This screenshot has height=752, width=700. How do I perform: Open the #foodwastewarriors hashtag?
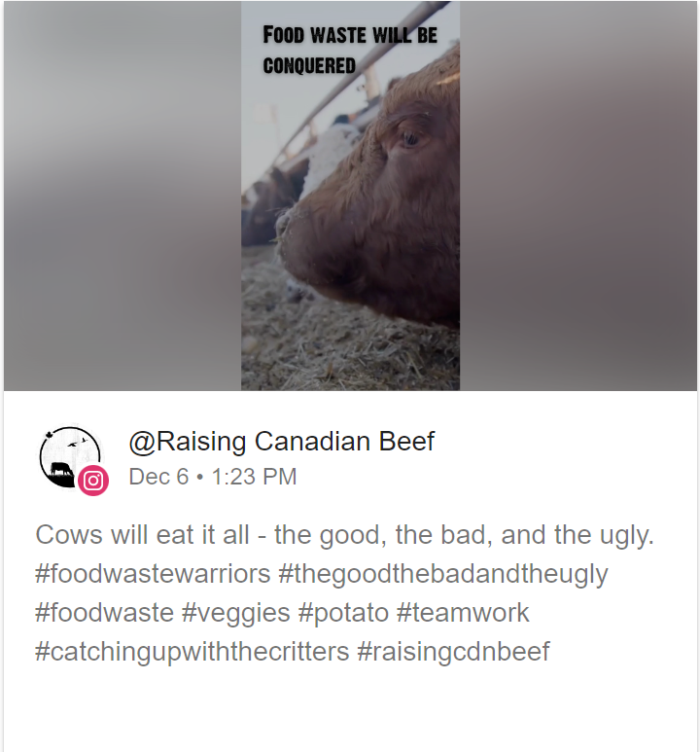(x=153, y=574)
